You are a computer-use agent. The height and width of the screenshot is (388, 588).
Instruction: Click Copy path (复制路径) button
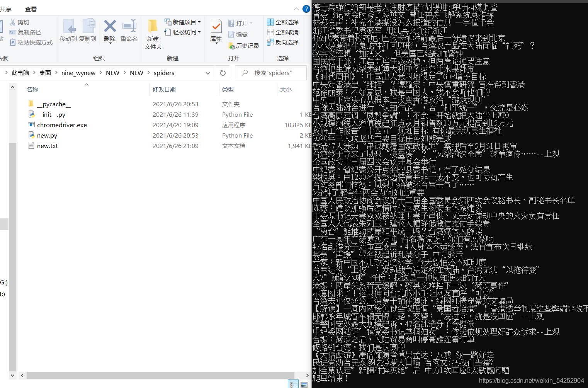click(x=25, y=32)
